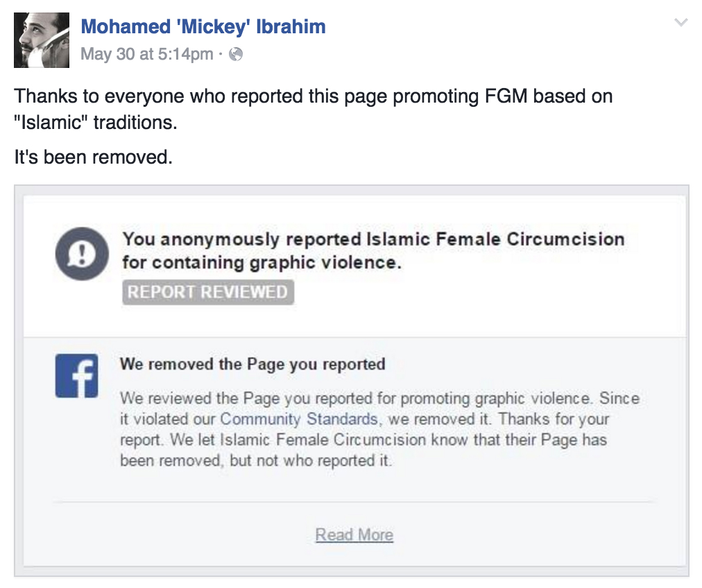Click the heading "We removed the Page you reported"
This screenshot has width=702, height=588.
point(252,364)
